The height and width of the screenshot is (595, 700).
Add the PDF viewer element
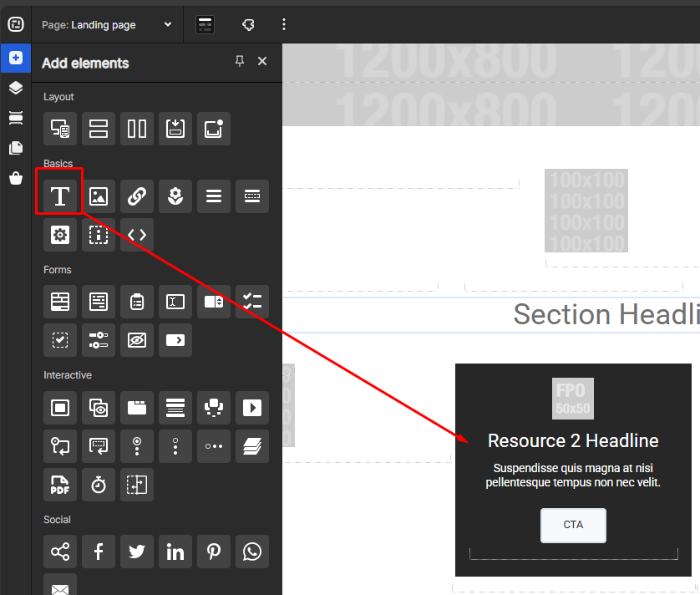(x=60, y=484)
